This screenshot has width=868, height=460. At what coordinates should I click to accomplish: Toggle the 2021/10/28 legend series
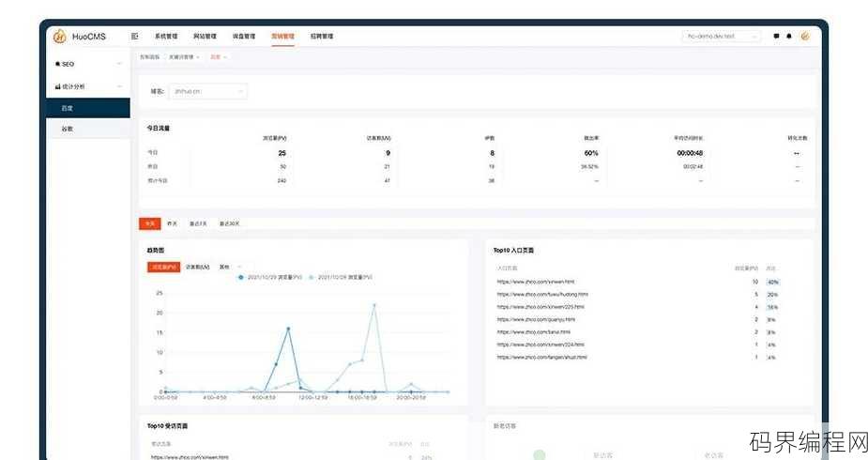[341, 277]
